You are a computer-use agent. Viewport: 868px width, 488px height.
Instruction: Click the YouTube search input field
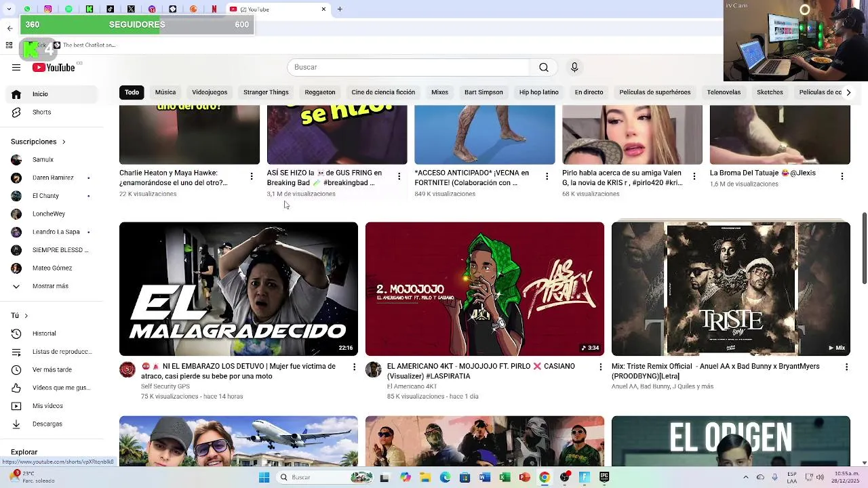coord(408,67)
